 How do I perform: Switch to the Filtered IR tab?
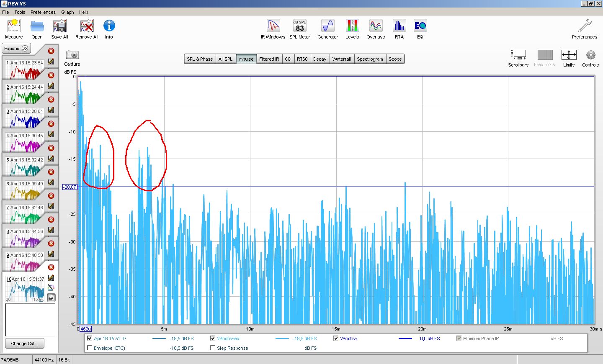click(269, 59)
